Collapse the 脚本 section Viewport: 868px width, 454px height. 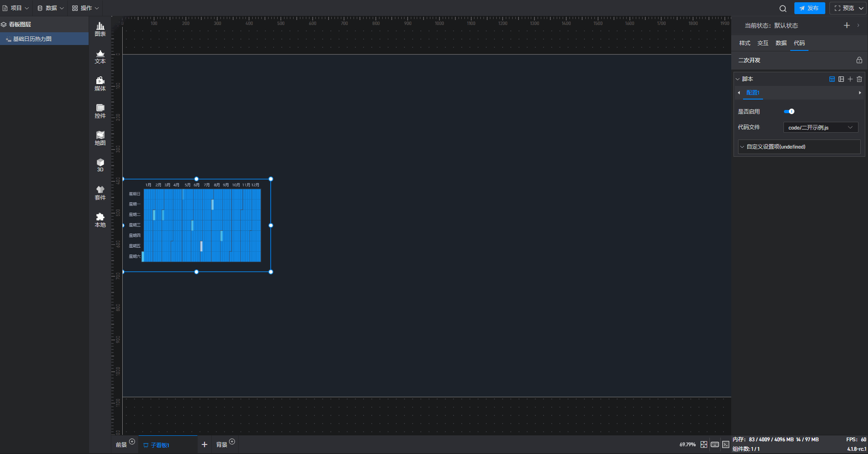click(x=738, y=79)
